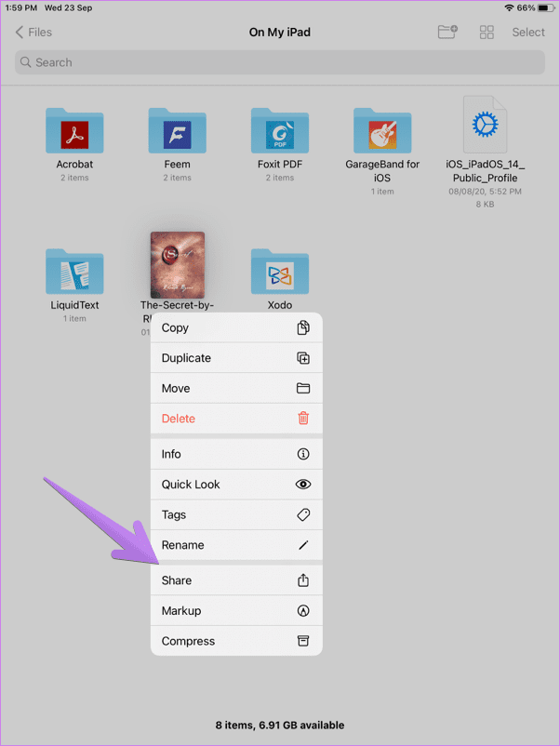Open the iOS_iPadOS_14_Public_Profile file
560x746 pixels.
coord(485,125)
